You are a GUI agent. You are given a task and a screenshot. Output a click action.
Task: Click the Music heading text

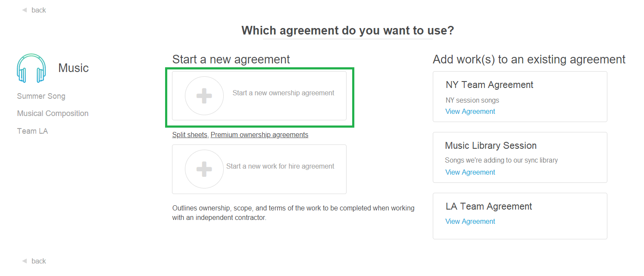pos(73,68)
